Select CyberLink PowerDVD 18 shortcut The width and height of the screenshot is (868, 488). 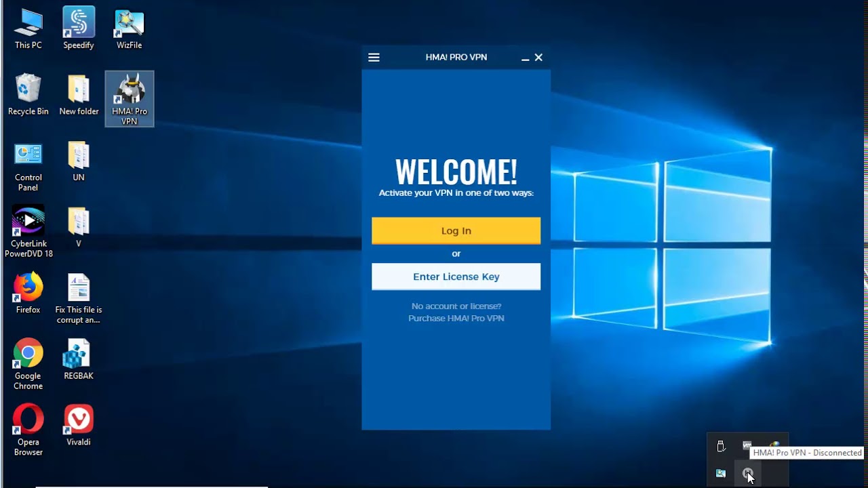click(x=28, y=232)
